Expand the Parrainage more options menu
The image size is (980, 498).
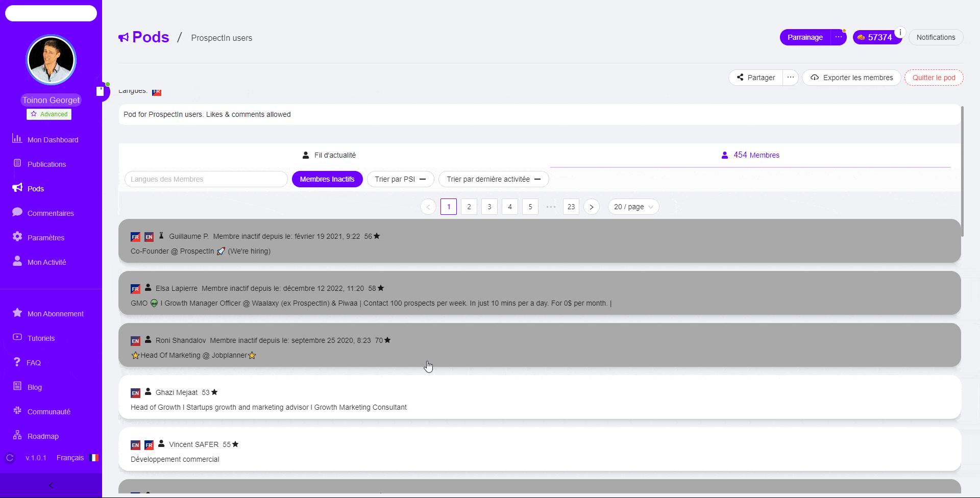[839, 37]
